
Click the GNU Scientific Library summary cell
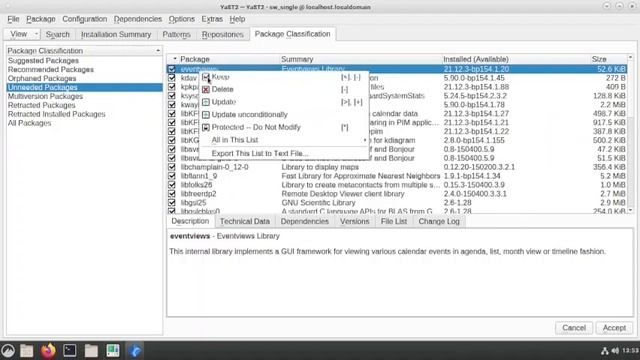(318, 203)
